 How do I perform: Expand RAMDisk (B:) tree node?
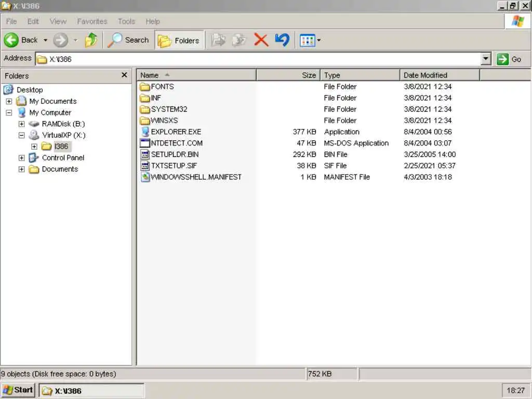(21, 124)
